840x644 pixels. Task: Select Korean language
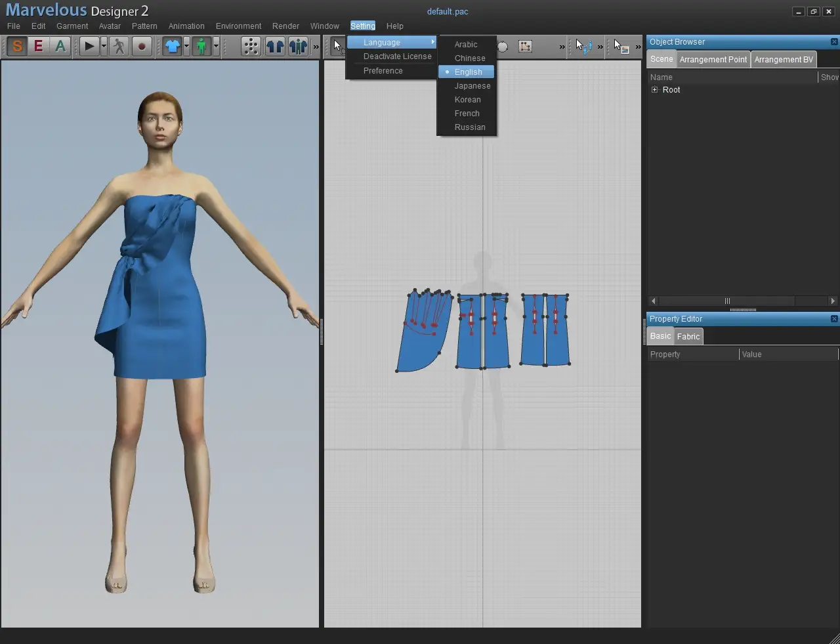(467, 100)
